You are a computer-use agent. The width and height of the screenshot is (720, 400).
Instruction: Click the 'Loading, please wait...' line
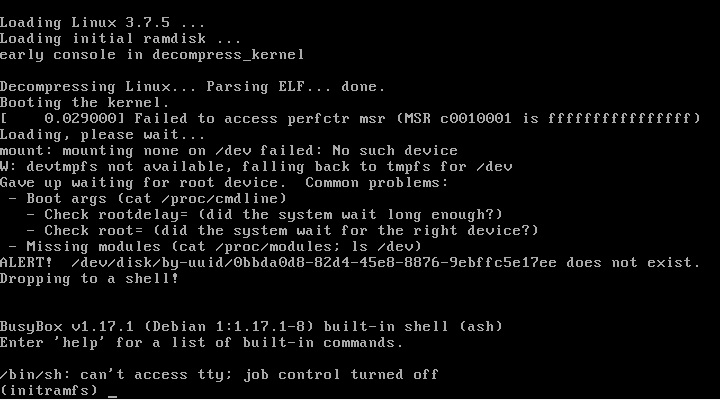tap(102, 135)
